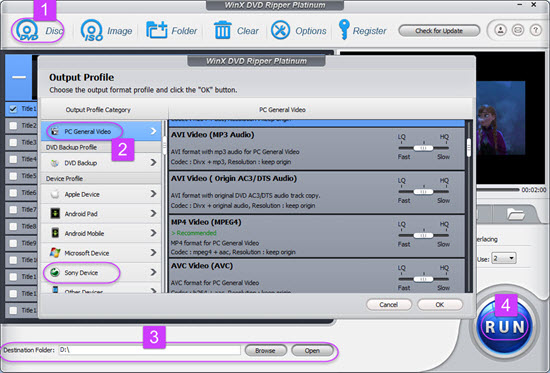Viewport: 550px width, 373px height.
Task: Expand Sony Device category arrow
Action: click(153, 272)
